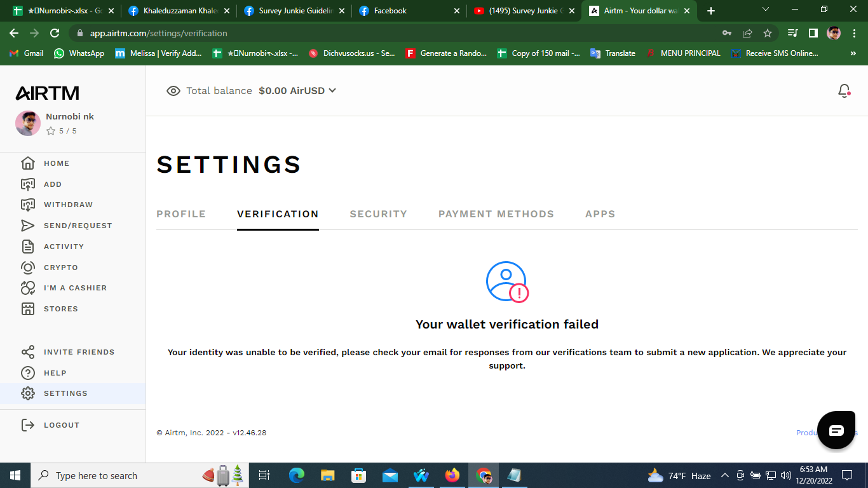Expand the AirUSD balance dropdown
The width and height of the screenshot is (868, 488).
tap(332, 91)
